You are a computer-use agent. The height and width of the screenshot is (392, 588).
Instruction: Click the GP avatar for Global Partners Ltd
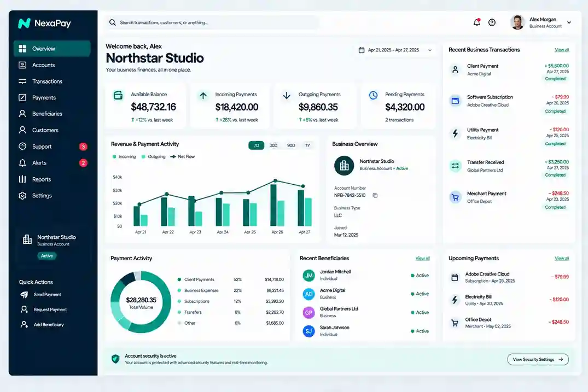click(x=308, y=312)
